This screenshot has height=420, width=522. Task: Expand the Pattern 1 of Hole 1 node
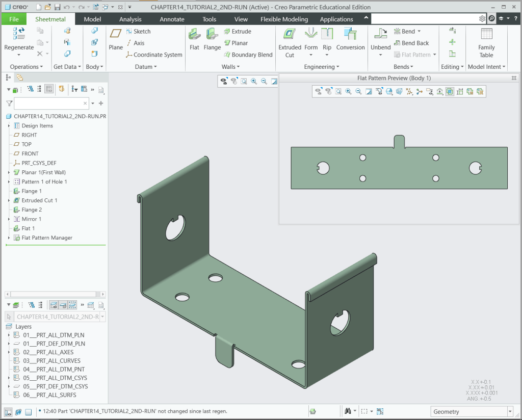pyautogui.click(x=9, y=182)
